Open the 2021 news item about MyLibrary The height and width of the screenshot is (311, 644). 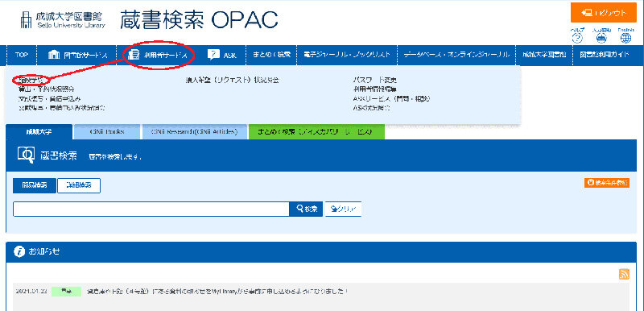(218, 292)
